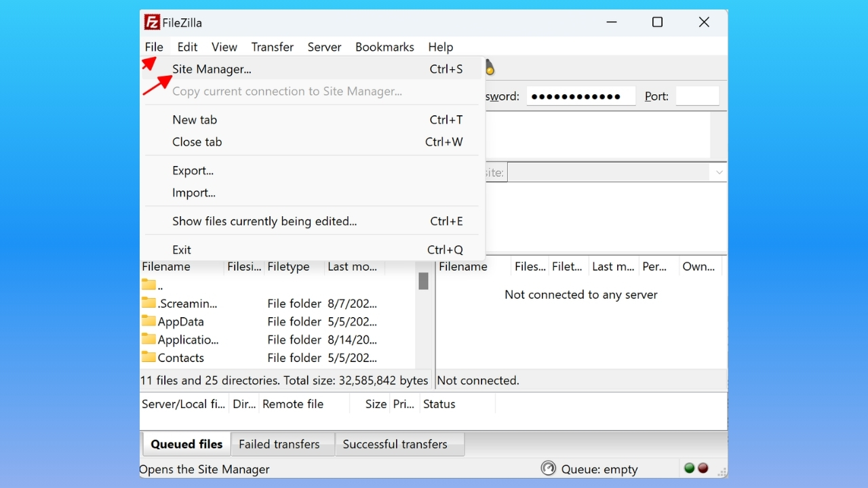This screenshot has height=488, width=868.
Task: Click the Applicatio... date cell 8/14/20...
Action: [x=353, y=340]
